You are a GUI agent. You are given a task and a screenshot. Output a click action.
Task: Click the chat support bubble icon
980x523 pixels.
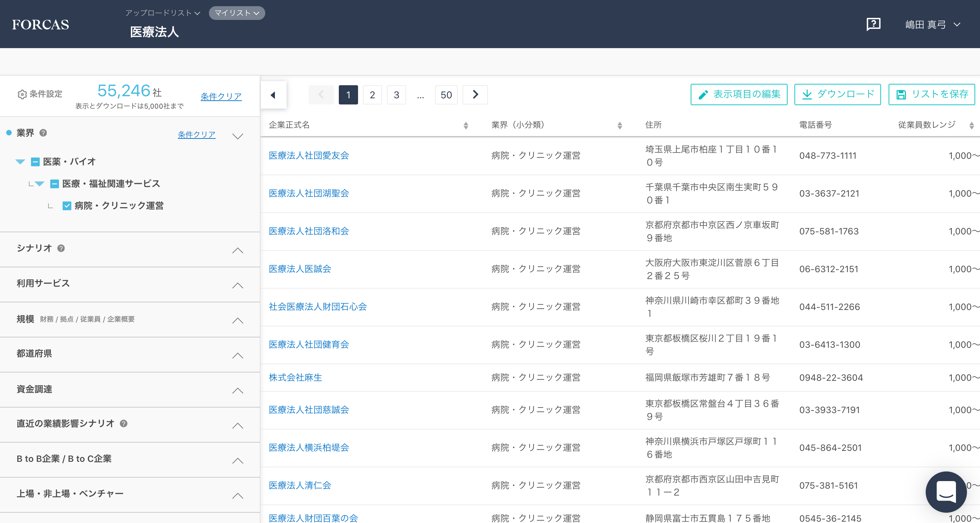coord(946,491)
